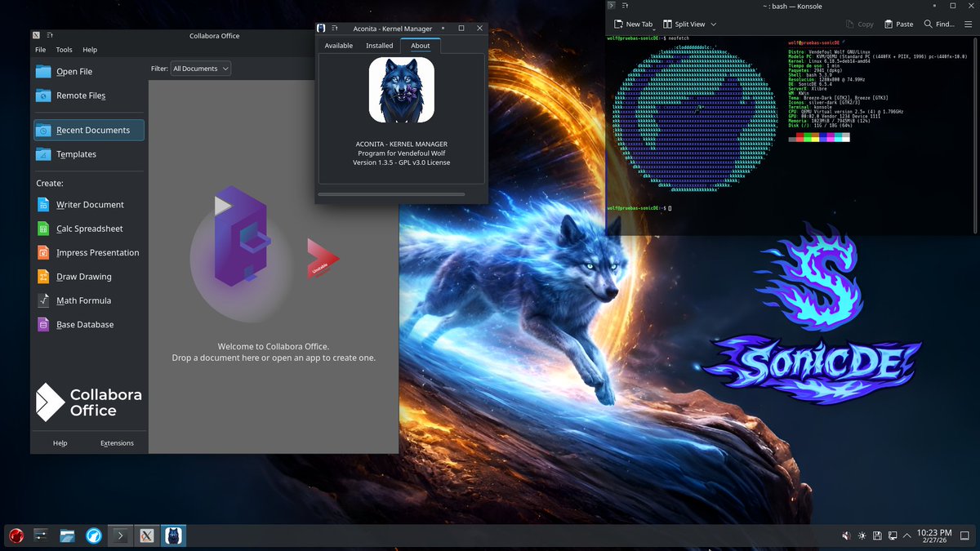Switch to the Available tab in Aconita
Viewport: 980px width, 551px height.
(339, 46)
